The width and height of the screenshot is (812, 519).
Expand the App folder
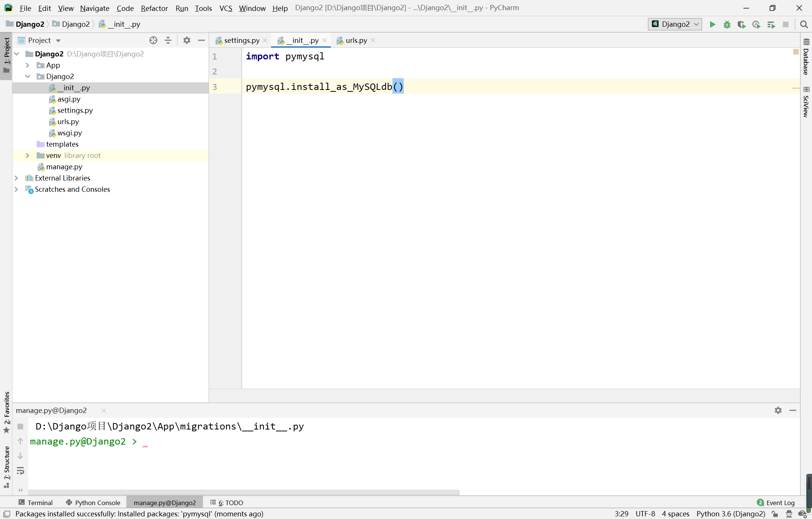(x=27, y=65)
